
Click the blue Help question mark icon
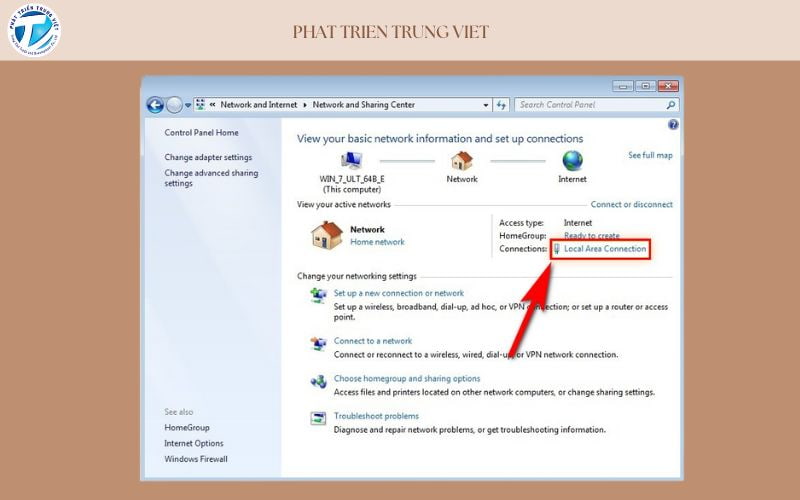point(673,125)
